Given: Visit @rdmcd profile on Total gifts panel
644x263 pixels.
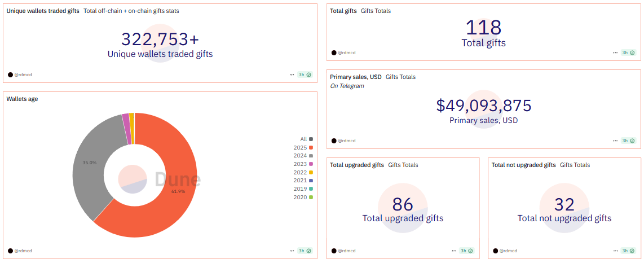Looking at the screenshot, I should coord(347,52).
